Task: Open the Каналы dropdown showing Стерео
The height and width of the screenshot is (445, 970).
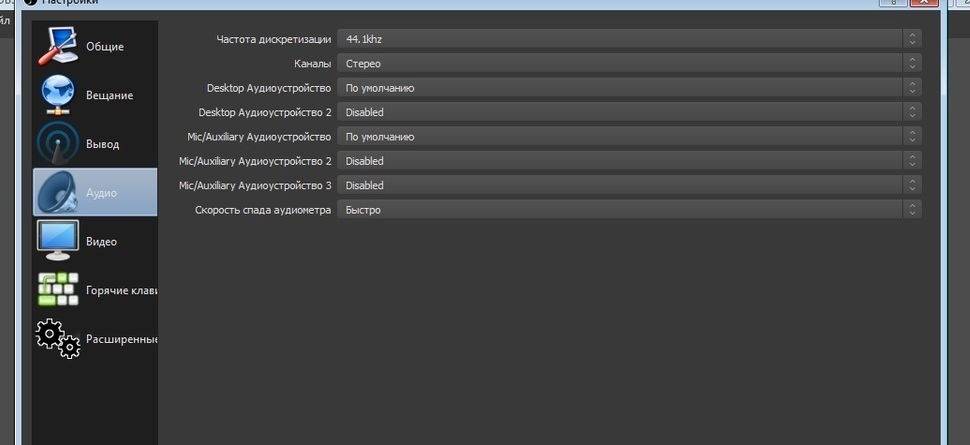Action: 628,63
